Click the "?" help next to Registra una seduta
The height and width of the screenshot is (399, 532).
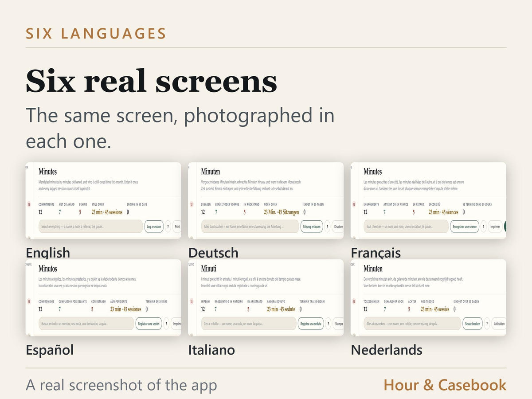click(x=328, y=324)
